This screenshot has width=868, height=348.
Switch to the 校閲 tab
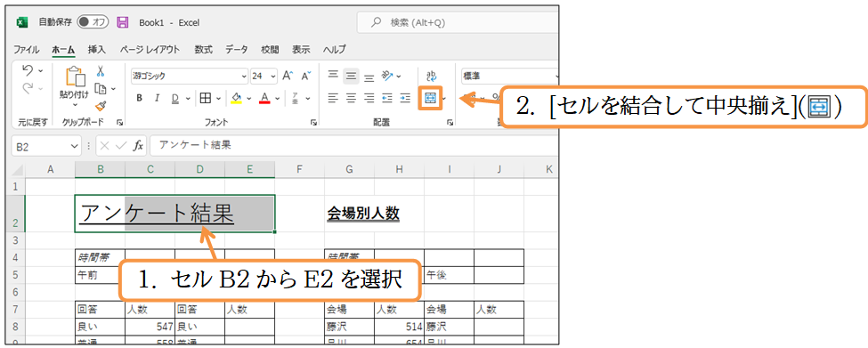coord(270,49)
